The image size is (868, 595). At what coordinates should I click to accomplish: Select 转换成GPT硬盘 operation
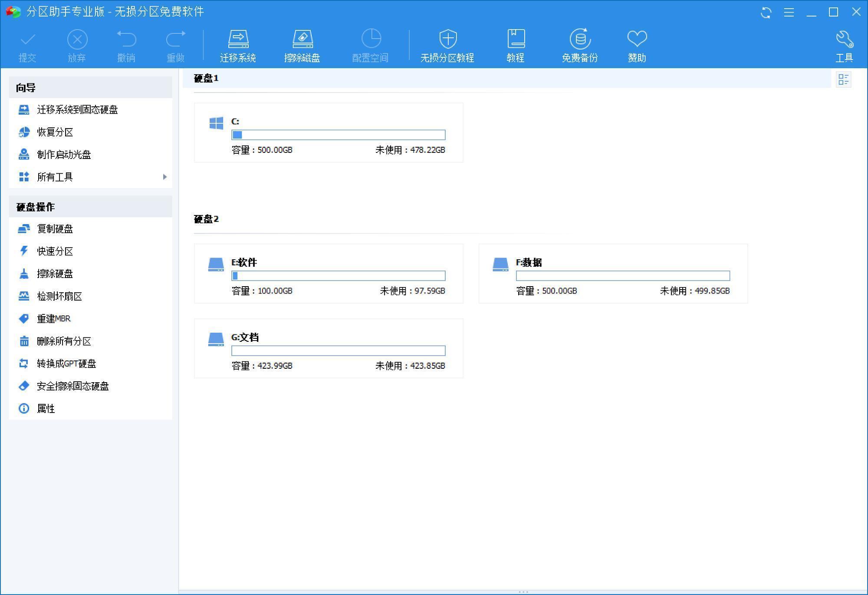click(66, 364)
